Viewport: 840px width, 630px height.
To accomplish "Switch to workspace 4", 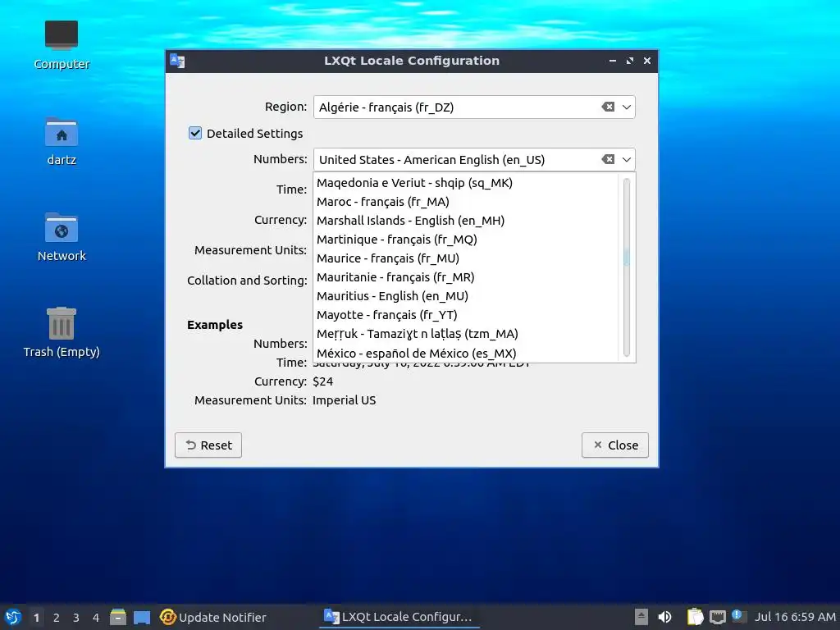I will click(96, 617).
